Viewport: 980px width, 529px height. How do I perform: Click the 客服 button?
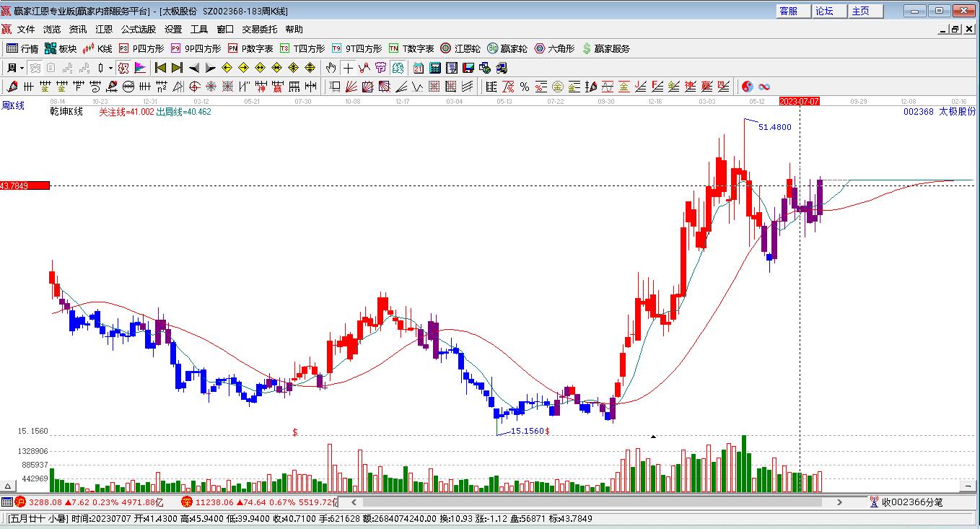[x=793, y=11]
